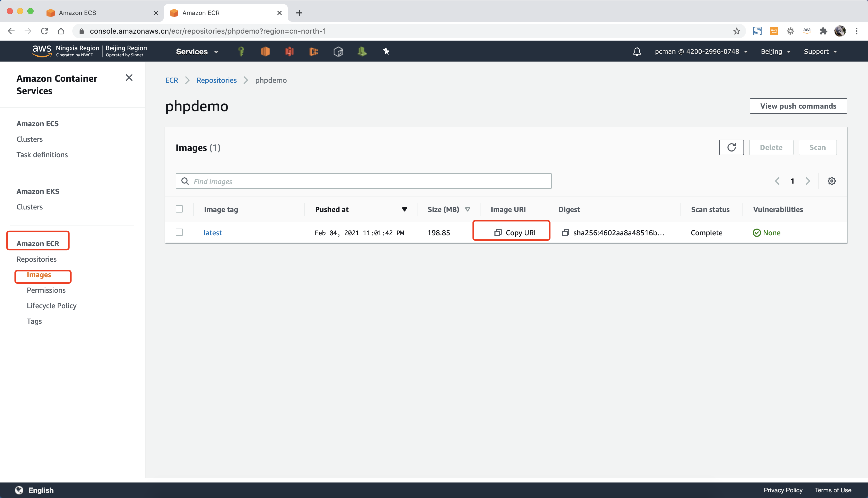The height and width of the screenshot is (498, 868).
Task: Open the orange ECS-style shortcut icon
Action: [x=314, y=51]
